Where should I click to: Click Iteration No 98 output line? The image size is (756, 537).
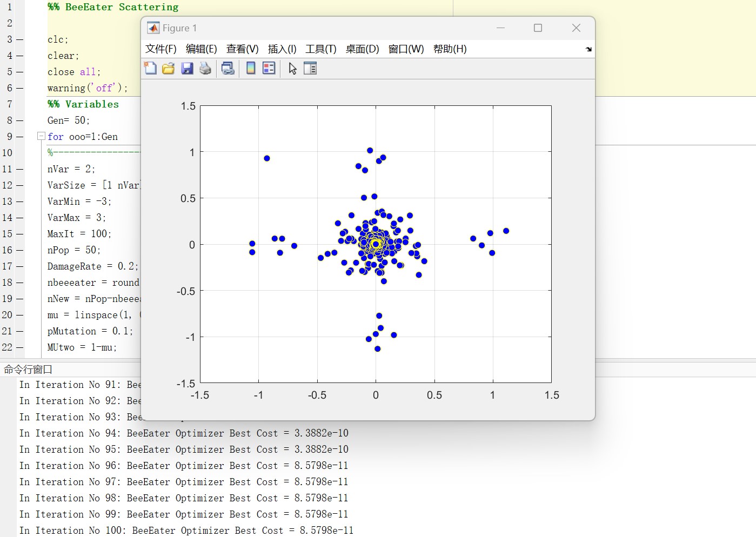pyautogui.click(x=184, y=498)
